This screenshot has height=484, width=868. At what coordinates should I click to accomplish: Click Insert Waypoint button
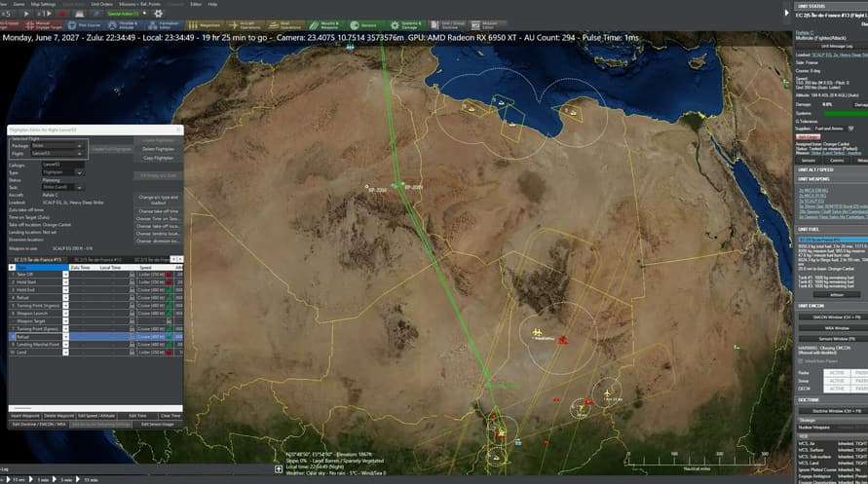pyautogui.click(x=25, y=416)
